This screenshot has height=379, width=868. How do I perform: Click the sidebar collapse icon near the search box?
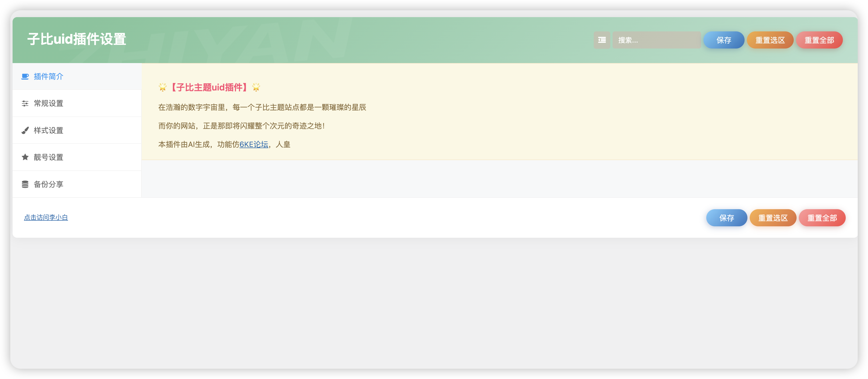tap(602, 40)
